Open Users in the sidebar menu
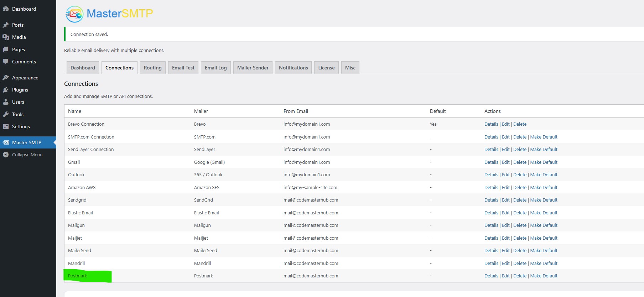 tap(18, 102)
